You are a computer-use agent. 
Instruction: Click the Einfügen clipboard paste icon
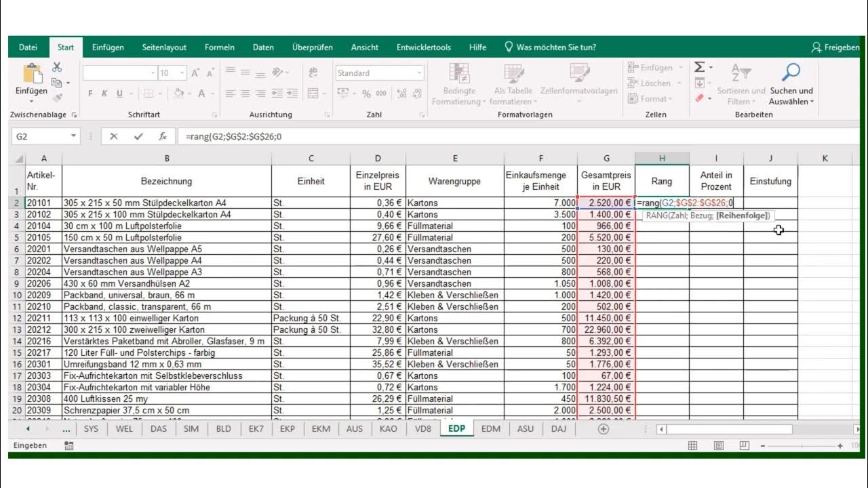(31, 74)
